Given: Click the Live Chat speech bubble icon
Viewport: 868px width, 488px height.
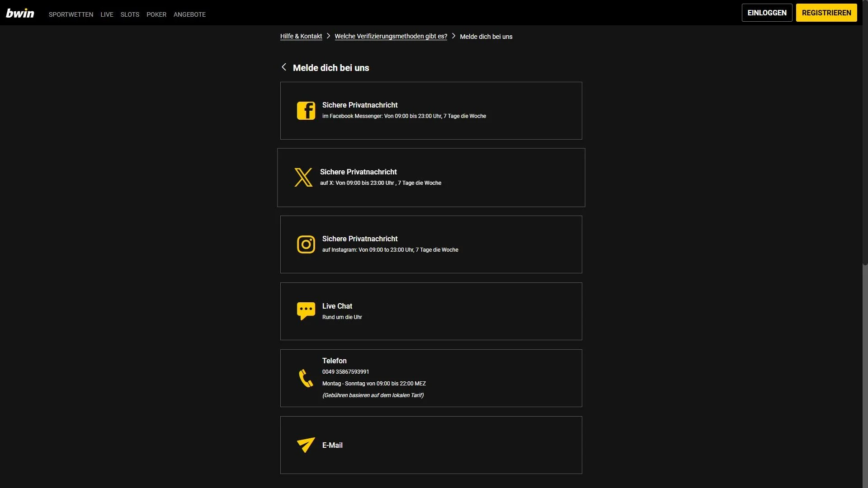Looking at the screenshot, I should point(306,311).
